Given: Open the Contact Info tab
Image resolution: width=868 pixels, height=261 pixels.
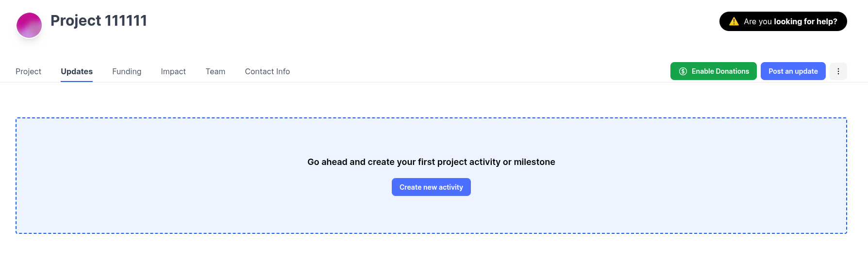Looking at the screenshot, I should (x=267, y=71).
